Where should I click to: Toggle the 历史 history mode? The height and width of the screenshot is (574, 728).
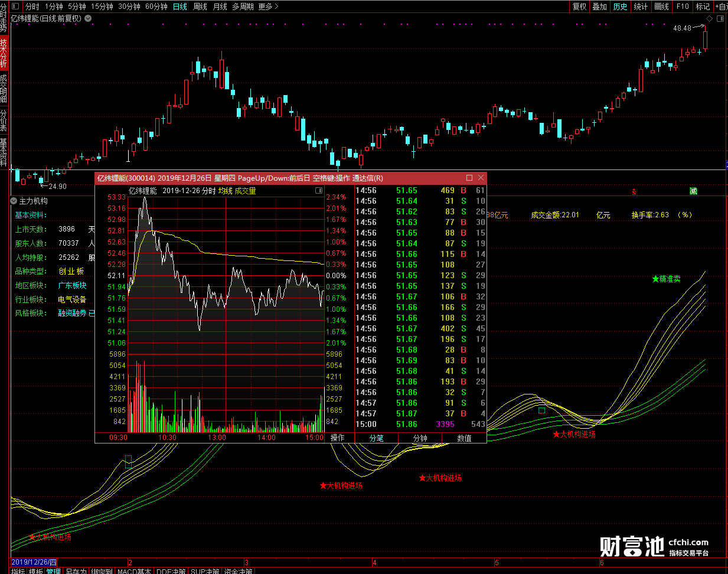[x=620, y=6]
